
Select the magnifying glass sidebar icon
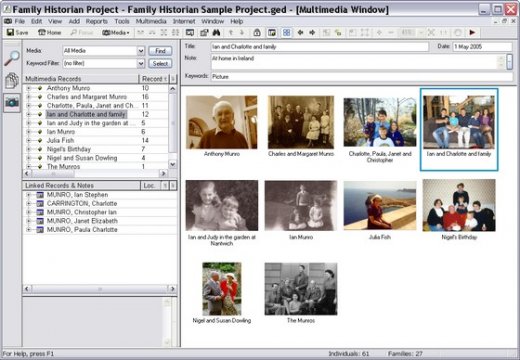point(12,58)
